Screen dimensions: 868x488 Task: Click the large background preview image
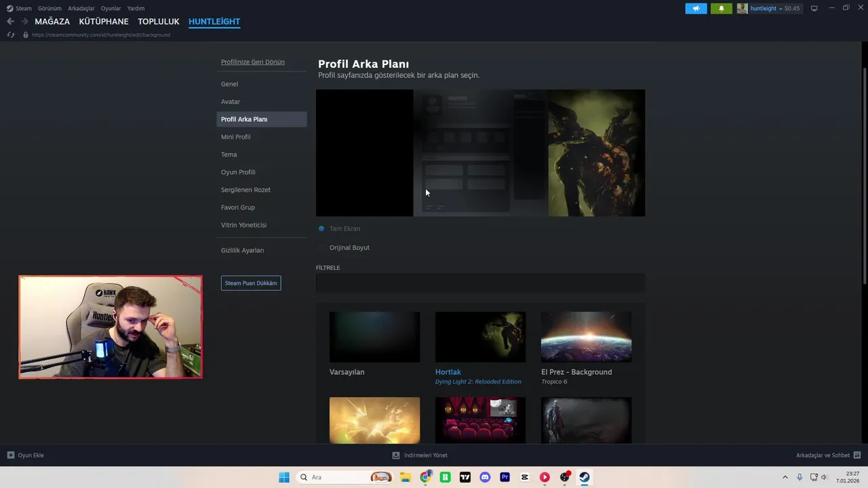(480, 153)
